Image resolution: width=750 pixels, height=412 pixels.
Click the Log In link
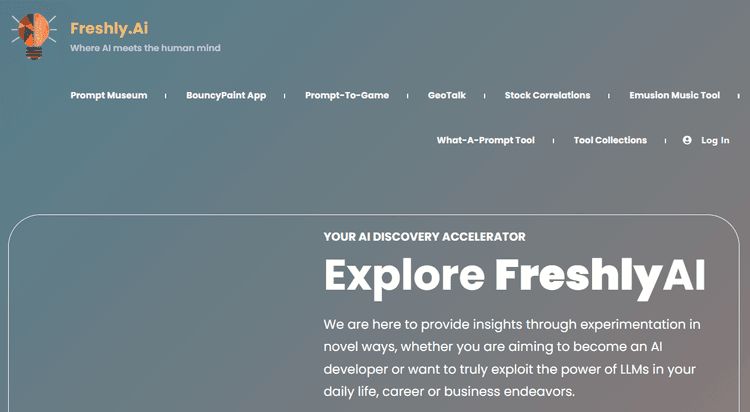coord(715,140)
